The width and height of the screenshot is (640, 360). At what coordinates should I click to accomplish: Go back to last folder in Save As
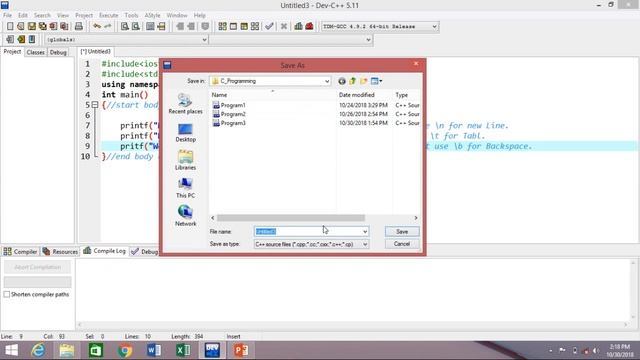coord(342,81)
